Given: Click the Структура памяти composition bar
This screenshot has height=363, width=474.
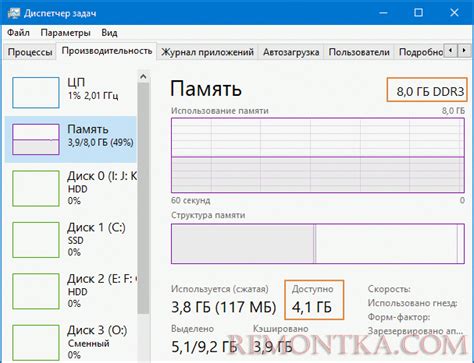Looking at the screenshot, I should [318, 244].
